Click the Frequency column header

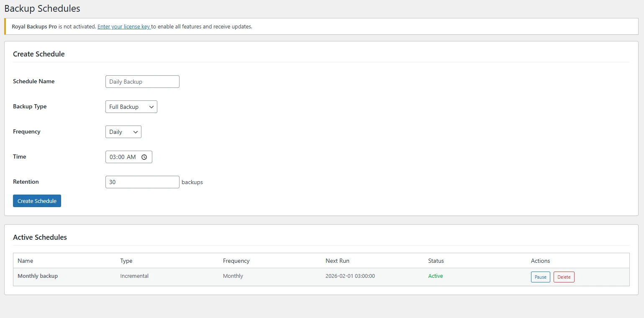(x=236, y=261)
